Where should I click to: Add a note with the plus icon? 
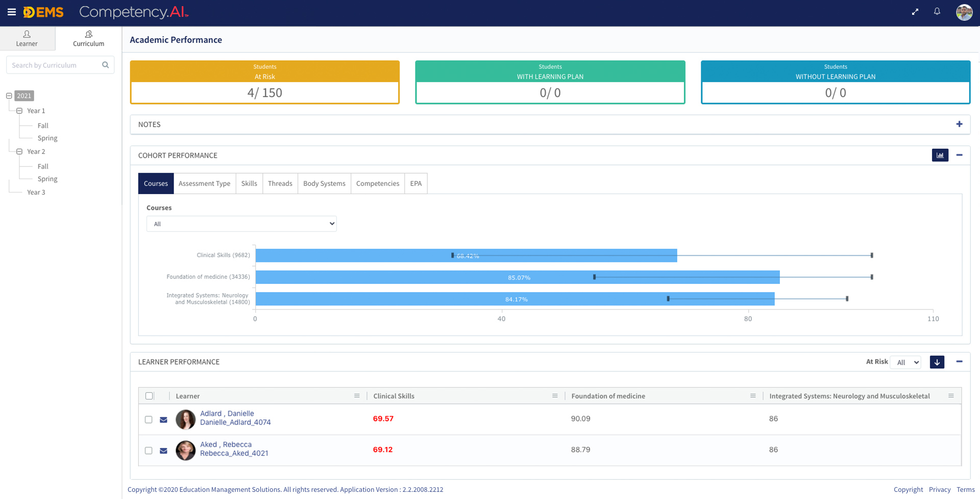pos(959,124)
